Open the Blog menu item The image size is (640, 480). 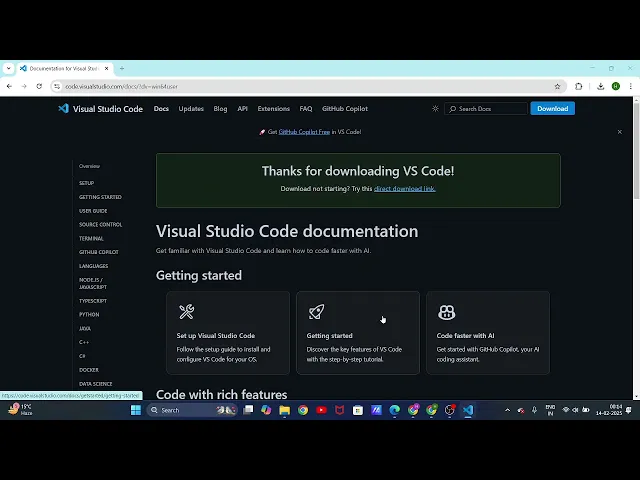coord(220,109)
